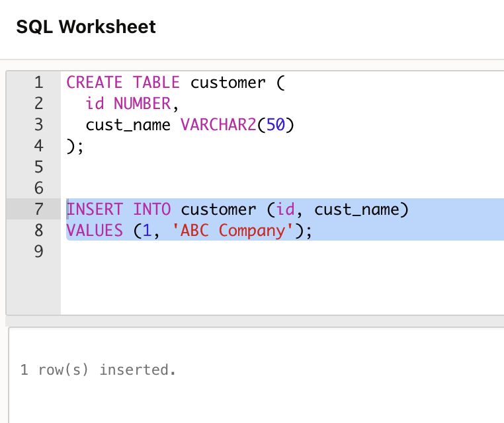Click the SQL Worksheet heading
Image resolution: width=504 pixels, height=423 pixels.
86,26
